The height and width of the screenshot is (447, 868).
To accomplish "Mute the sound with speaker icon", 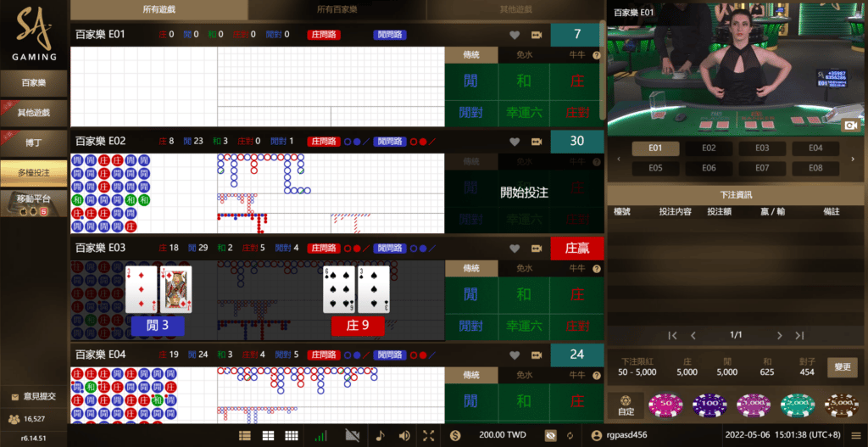I will point(404,435).
